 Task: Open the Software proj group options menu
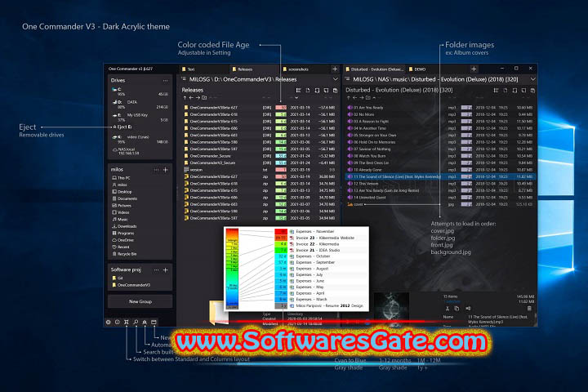pos(156,269)
